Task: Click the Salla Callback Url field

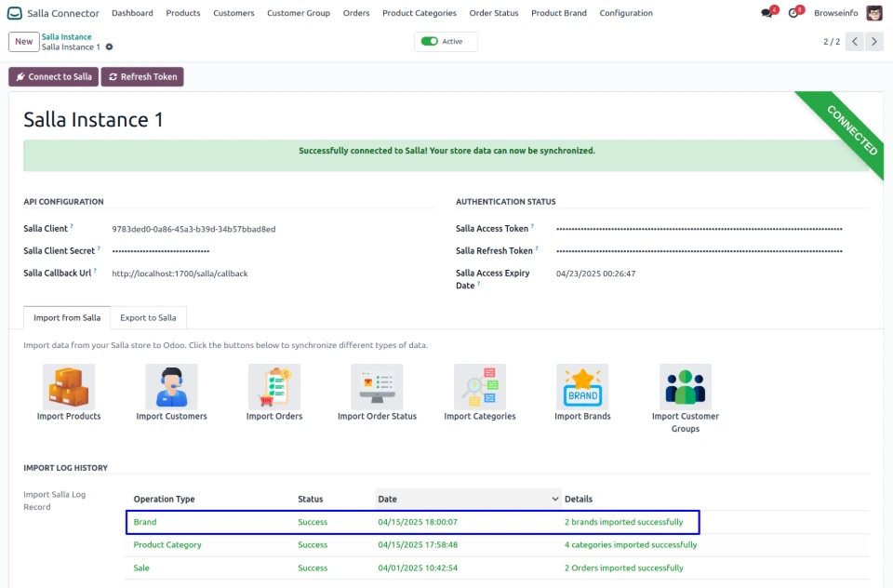Action: pyautogui.click(x=180, y=274)
